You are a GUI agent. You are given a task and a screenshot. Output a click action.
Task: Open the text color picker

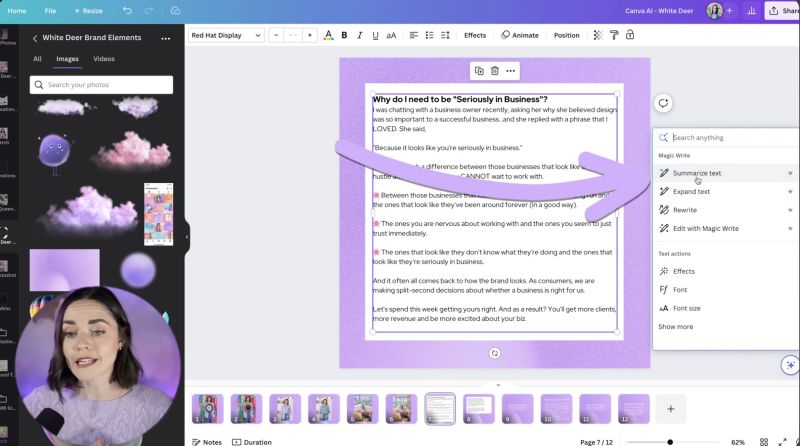coord(329,35)
